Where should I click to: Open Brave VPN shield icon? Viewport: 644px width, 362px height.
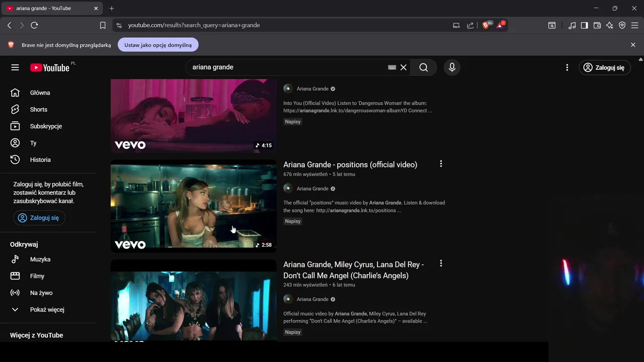pos(622,25)
